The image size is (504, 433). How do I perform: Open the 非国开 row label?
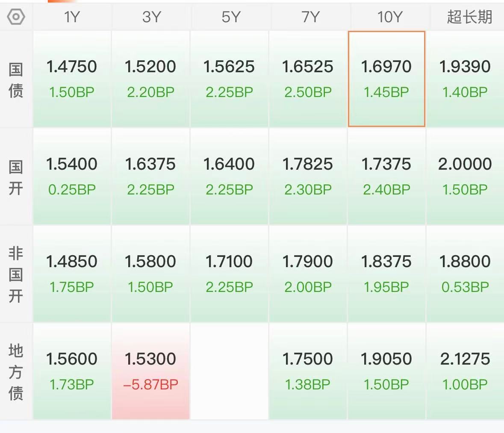pos(16,274)
